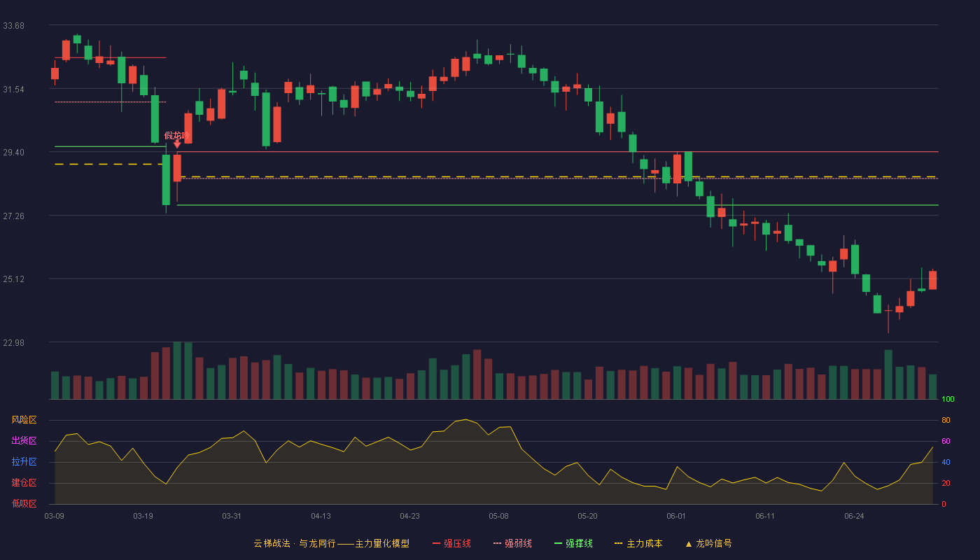This screenshot has width=980, height=560.
Task: Toggle the 主力成本 legend entry
Action: click(x=638, y=543)
